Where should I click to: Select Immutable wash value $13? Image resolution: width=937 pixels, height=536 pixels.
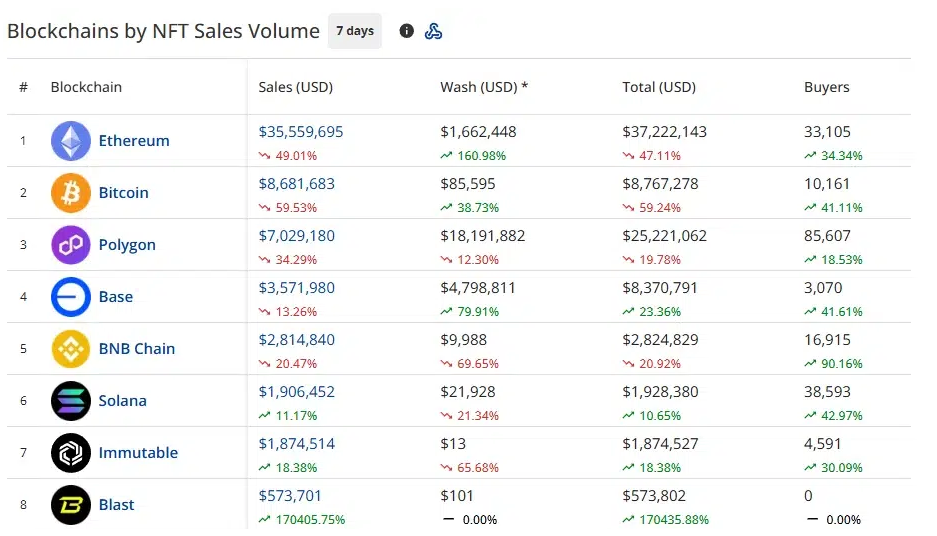(x=453, y=444)
